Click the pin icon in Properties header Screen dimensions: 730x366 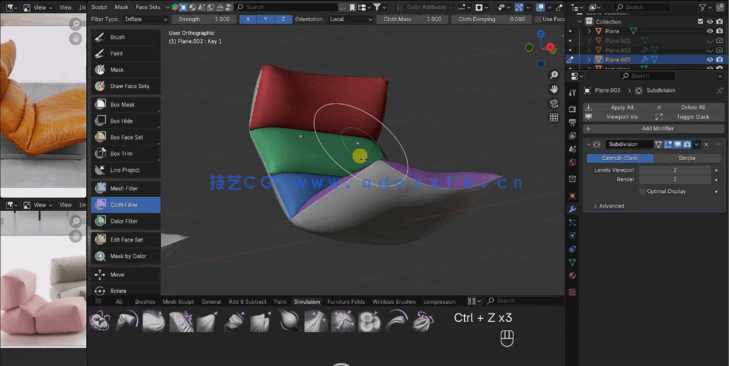pyautogui.click(x=720, y=90)
